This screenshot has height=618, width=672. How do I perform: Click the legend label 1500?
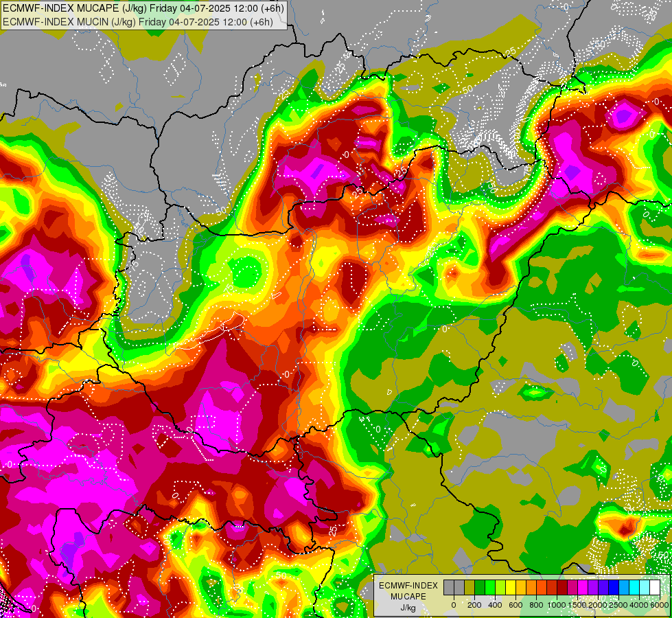coord(577,605)
